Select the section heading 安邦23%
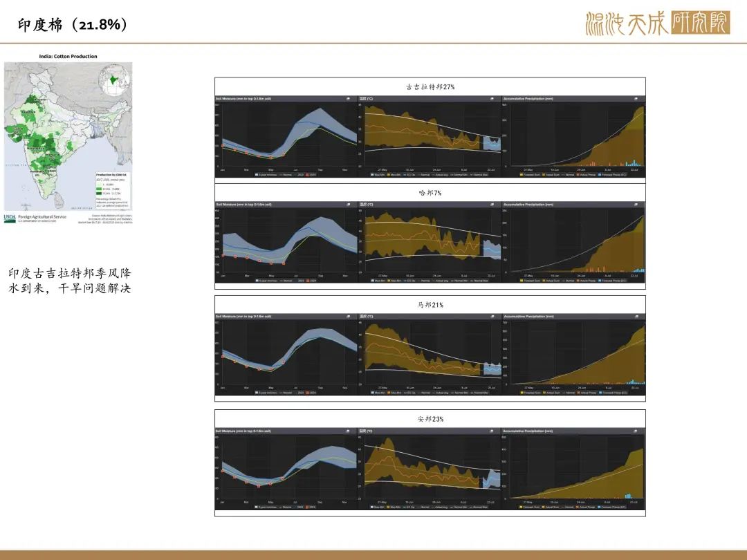The image size is (747, 560). click(x=430, y=419)
